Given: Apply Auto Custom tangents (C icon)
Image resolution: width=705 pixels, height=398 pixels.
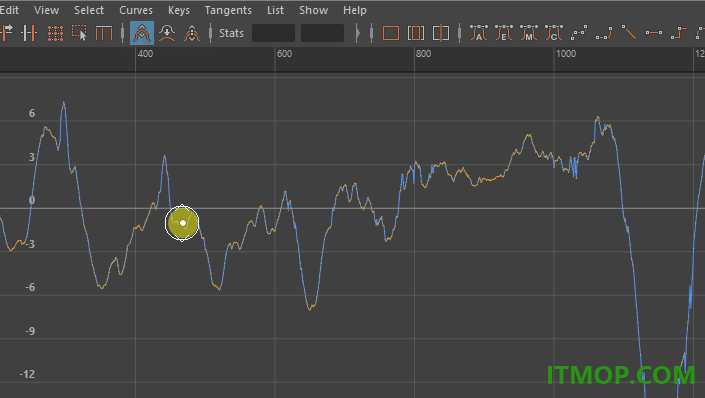Looking at the screenshot, I should (554, 33).
